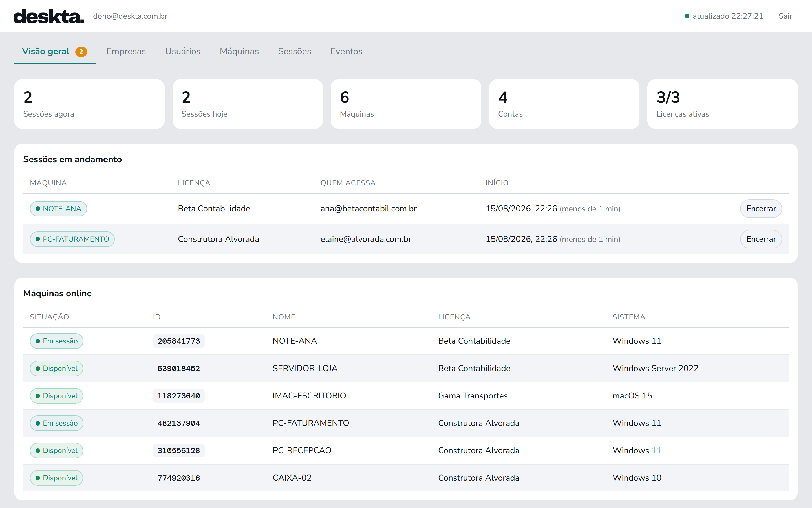The height and width of the screenshot is (508, 812).
Task: Click the Windows 10 system cell
Action: point(637,478)
